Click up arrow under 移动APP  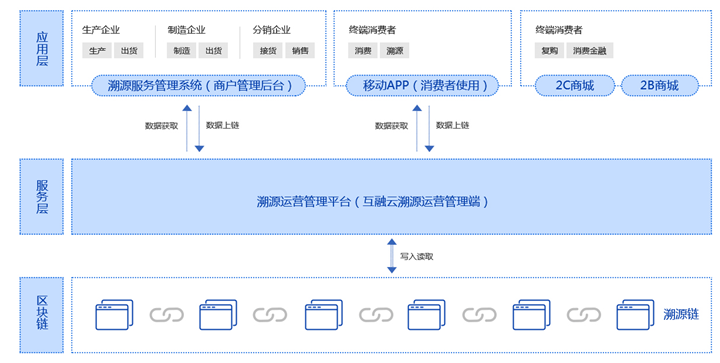point(417,128)
